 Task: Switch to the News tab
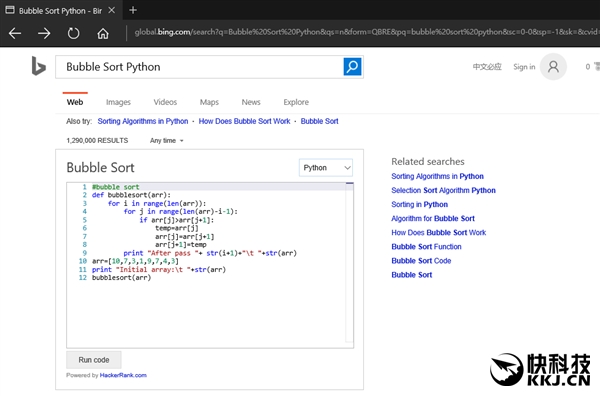251,102
